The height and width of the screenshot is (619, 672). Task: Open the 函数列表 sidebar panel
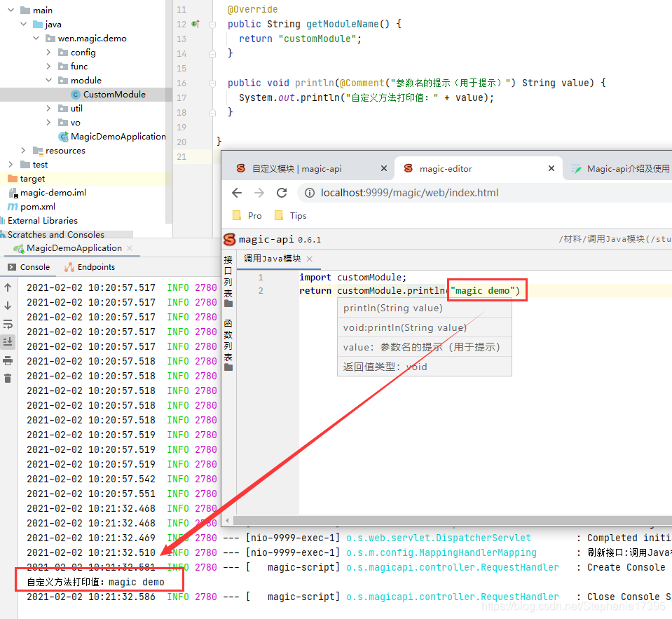(228, 345)
